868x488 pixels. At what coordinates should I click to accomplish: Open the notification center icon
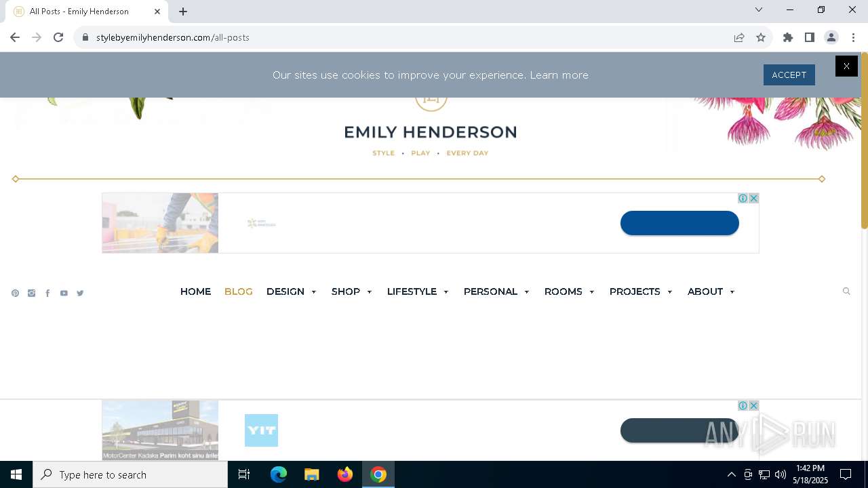coord(846,474)
